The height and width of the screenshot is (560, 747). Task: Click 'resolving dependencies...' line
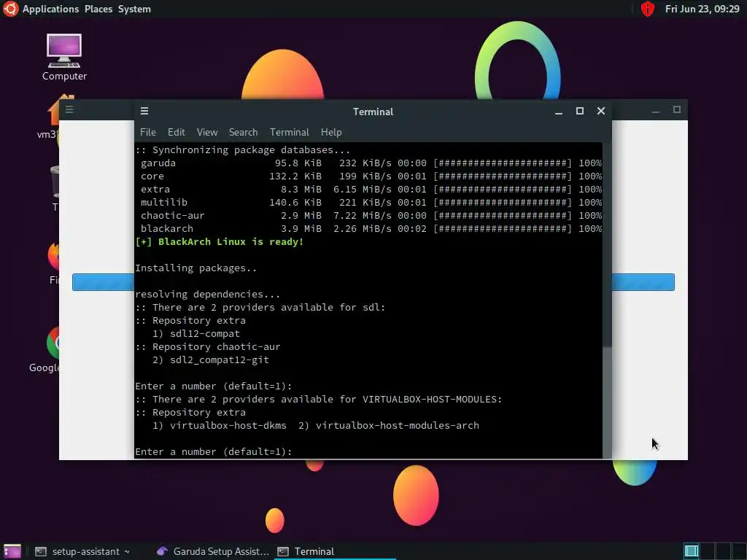[x=208, y=295]
